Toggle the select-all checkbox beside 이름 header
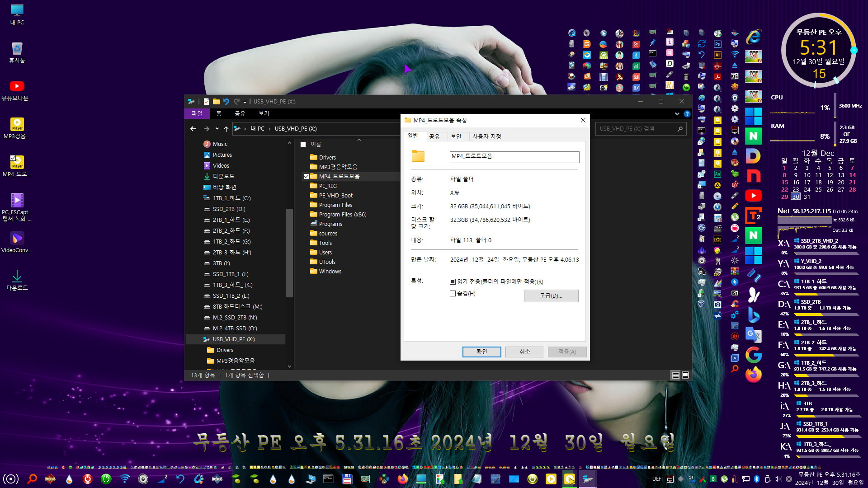868x488 pixels. (x=303, y=145)
